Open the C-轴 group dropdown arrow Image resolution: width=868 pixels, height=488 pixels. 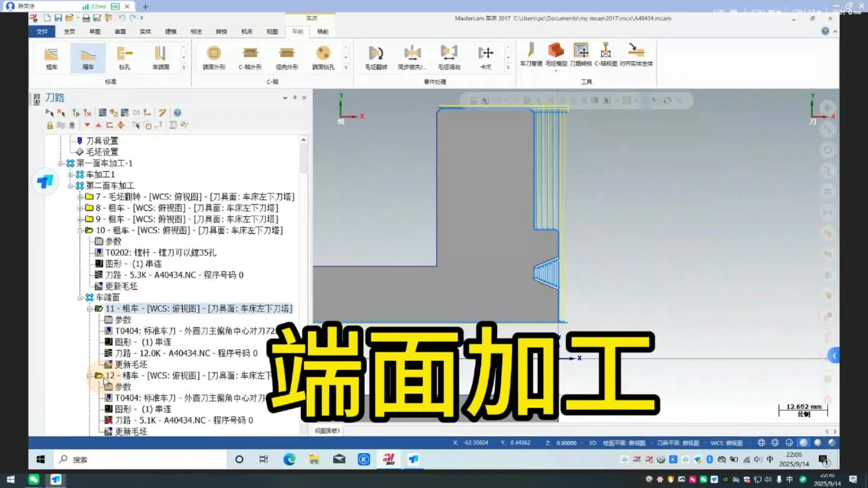tap(346, 68)
